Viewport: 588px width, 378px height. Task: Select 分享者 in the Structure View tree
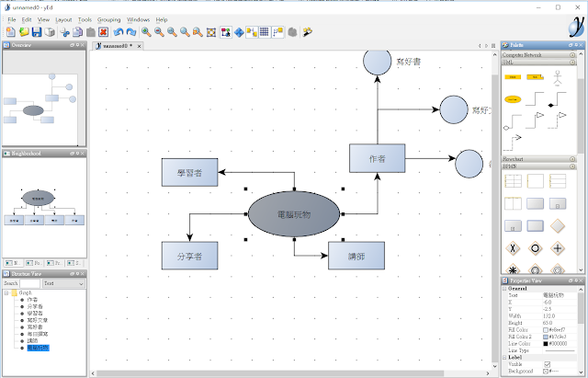tap(35, 306)
